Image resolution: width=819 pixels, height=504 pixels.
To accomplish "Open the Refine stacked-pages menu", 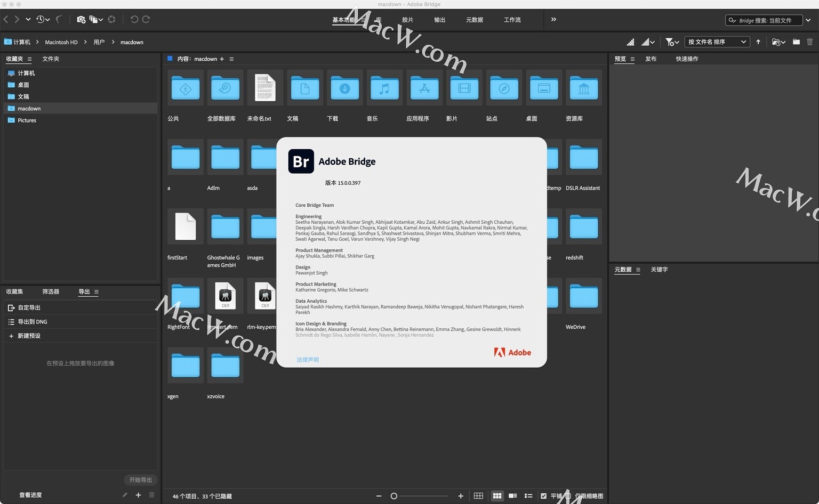I will point(96,20).
